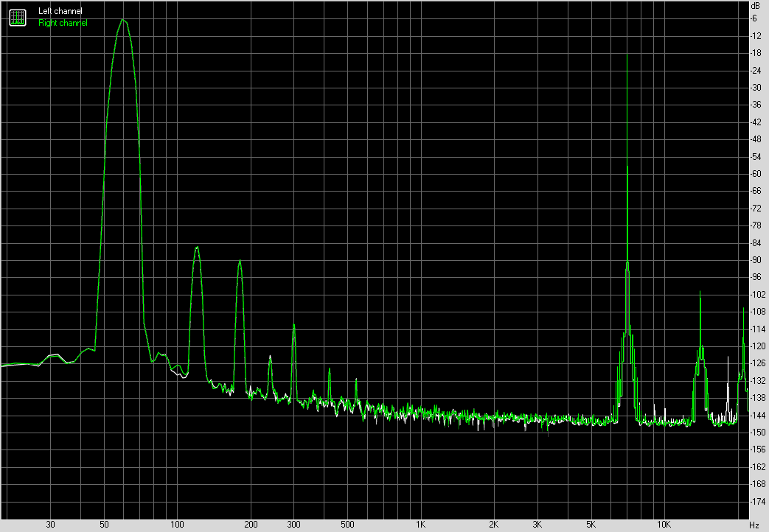Click the "500" frequency axis label
Screen dimensions: 769x532
347,525
